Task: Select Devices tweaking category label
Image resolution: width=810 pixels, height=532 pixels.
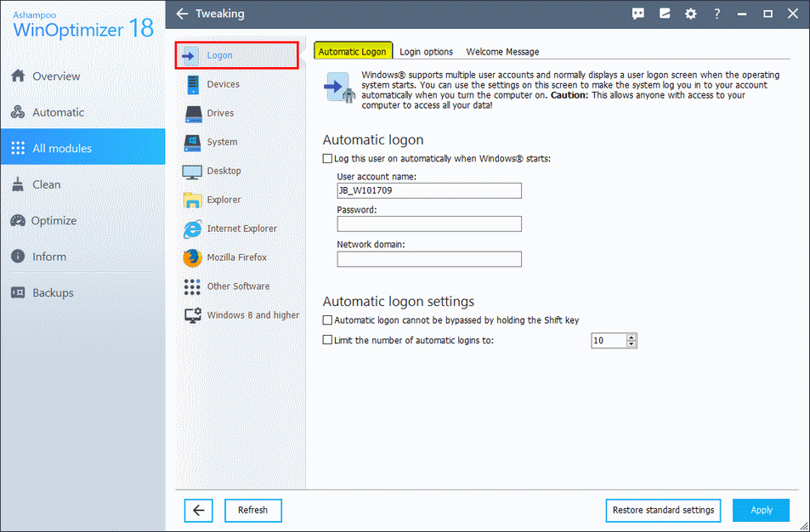Action: 224,84
